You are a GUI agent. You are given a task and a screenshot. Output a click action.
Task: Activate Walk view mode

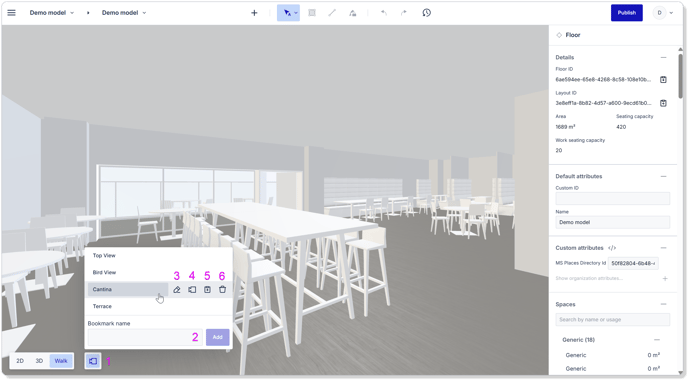point(61,361)
